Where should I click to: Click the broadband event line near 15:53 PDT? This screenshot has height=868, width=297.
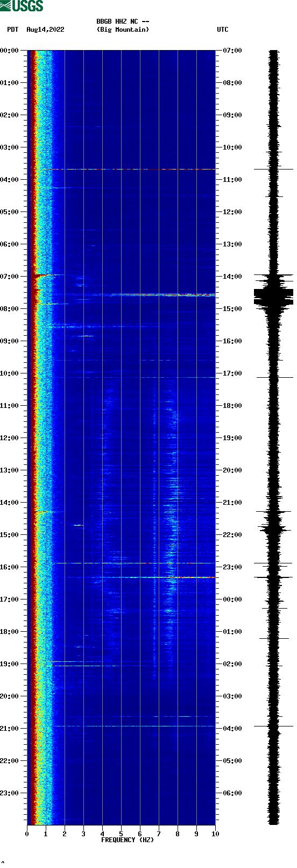point(135,563)
